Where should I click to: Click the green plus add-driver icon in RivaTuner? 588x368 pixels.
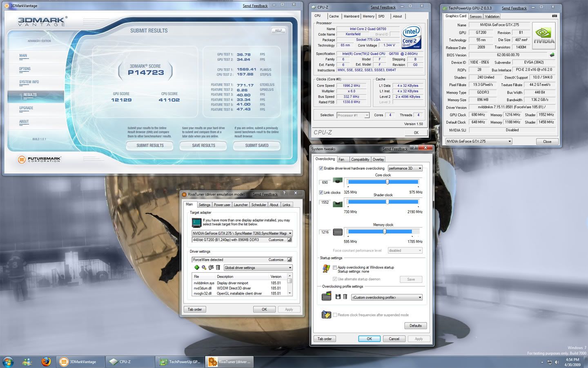[x=197, y=267]
